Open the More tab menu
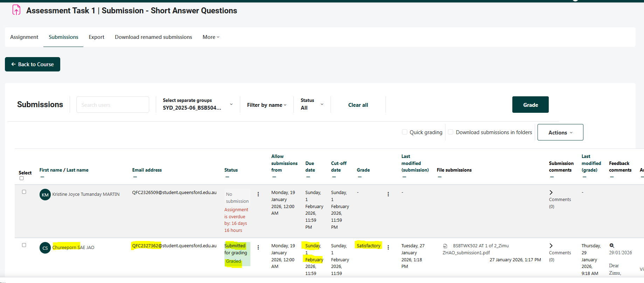The image size is (644, 283). (x=211, y=37)
